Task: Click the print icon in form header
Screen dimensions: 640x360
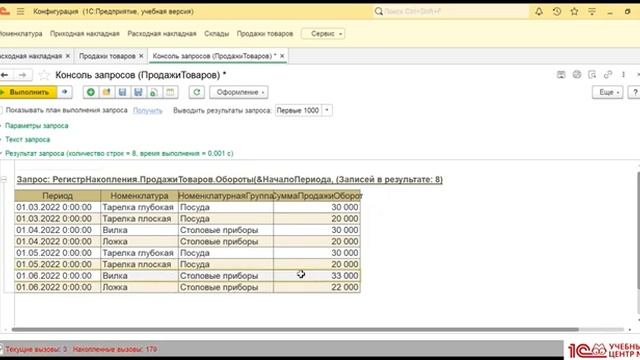Action: click(x=576, y=75)
